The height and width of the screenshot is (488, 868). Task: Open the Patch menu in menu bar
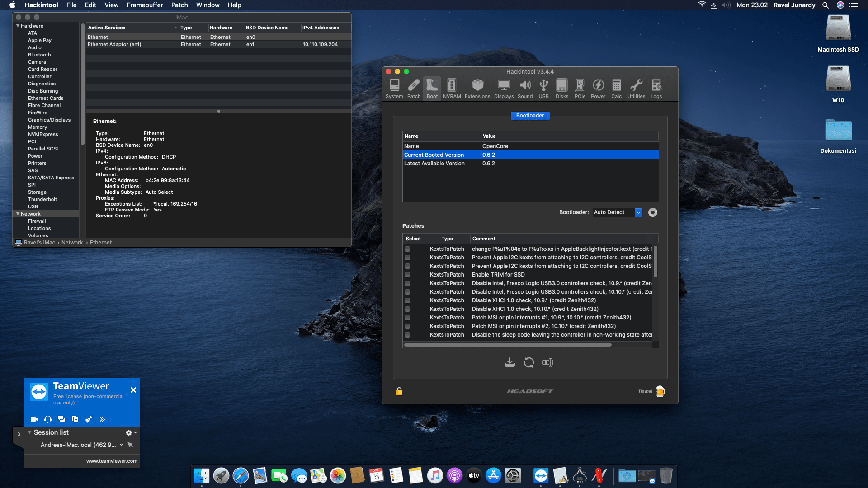coord(179,5)
